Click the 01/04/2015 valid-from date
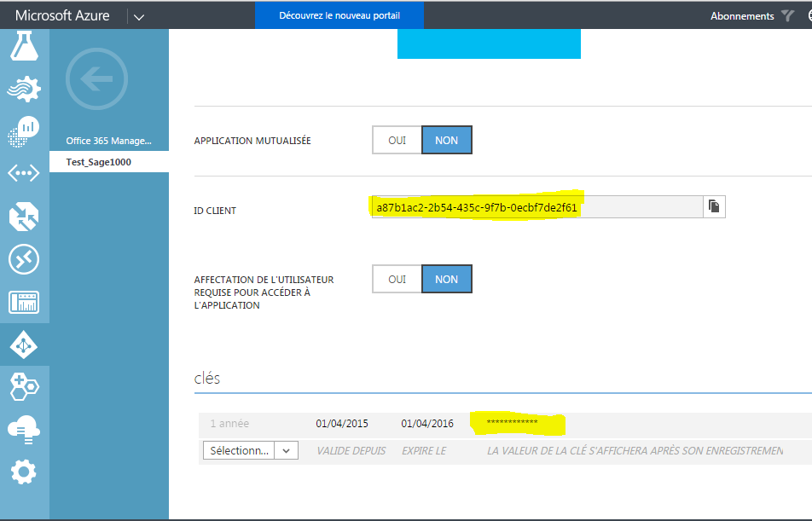The height and width of the screenshot is (521, 812). pyautogui.click(x=342, y=424)
